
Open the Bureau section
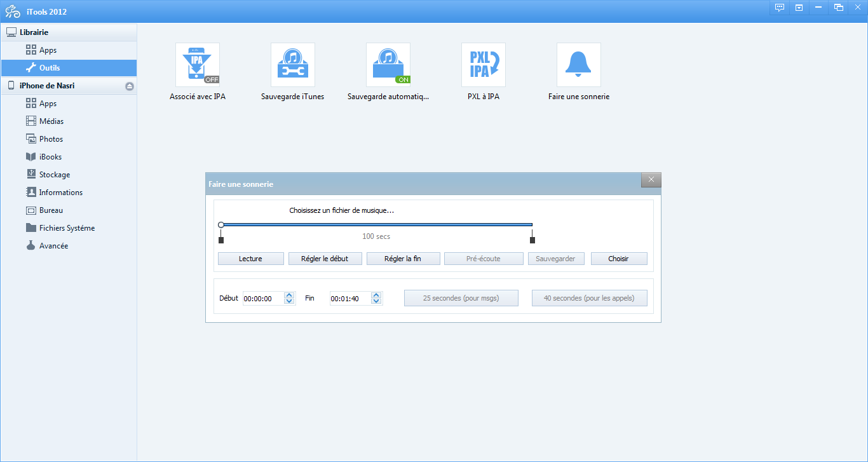tap(69, 210)
